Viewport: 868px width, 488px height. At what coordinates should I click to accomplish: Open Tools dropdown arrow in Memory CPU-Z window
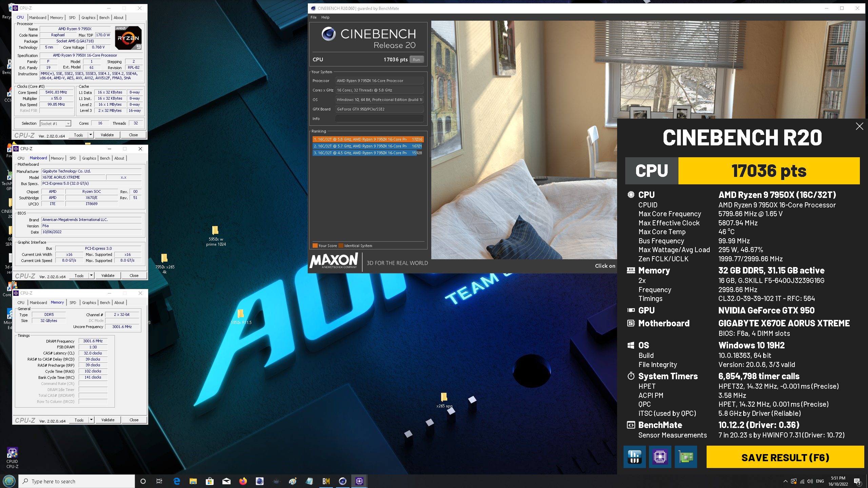point(91,420)
